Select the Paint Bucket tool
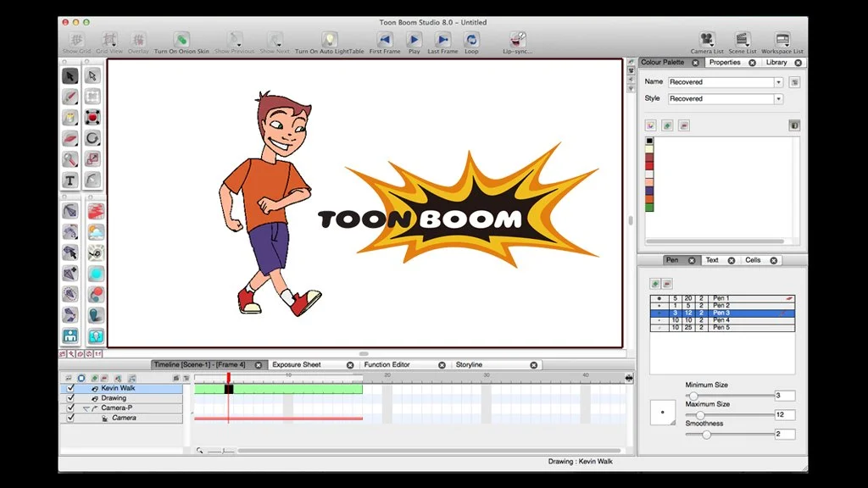This screenshot has width=868, height=488. point(70,117)
